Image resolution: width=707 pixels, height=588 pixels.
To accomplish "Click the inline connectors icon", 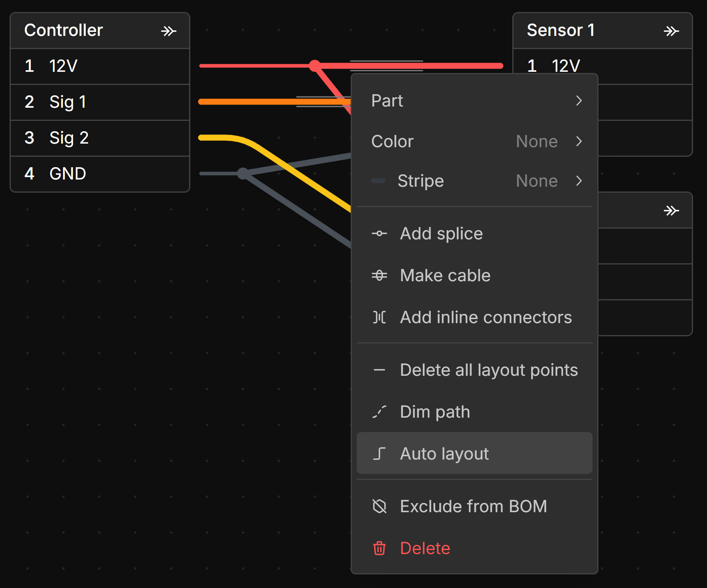I will 379,318.
